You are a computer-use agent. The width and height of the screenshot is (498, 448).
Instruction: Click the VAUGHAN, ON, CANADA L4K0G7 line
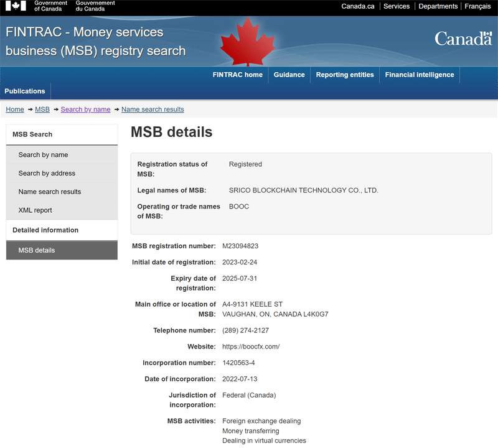[x=275, y=314]
